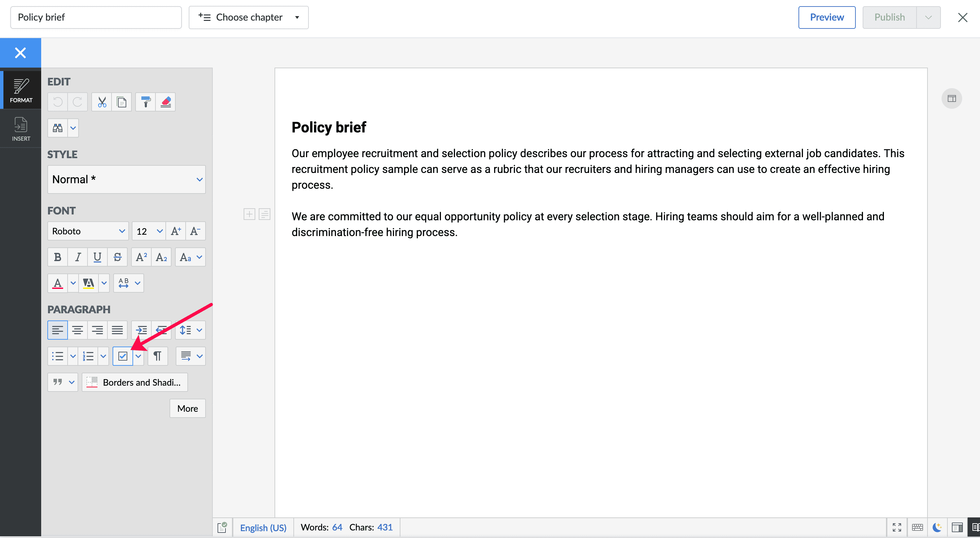Open Find and Replace binoculars icon

click(58, 128)
